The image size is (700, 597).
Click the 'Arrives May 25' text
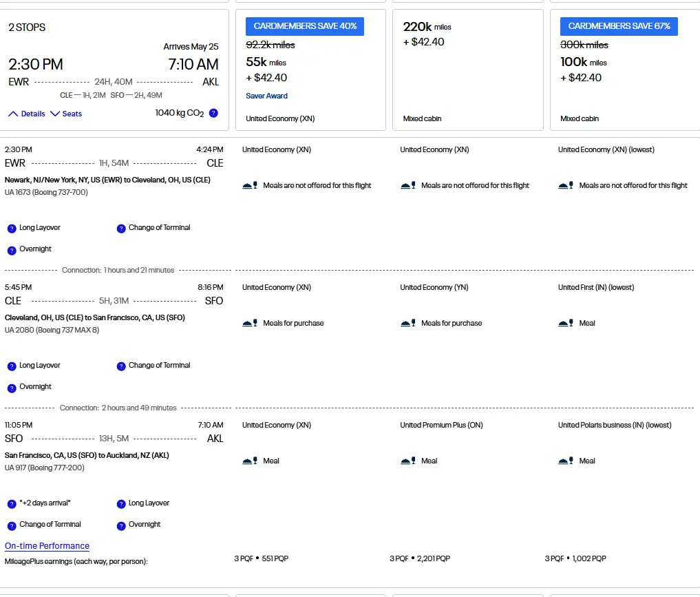click(x=191, y=46)
